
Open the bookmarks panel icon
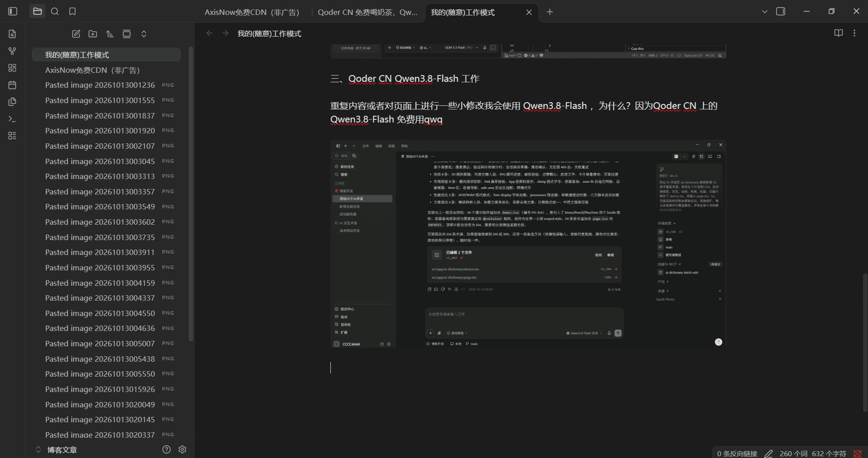(x=72, y=11)
